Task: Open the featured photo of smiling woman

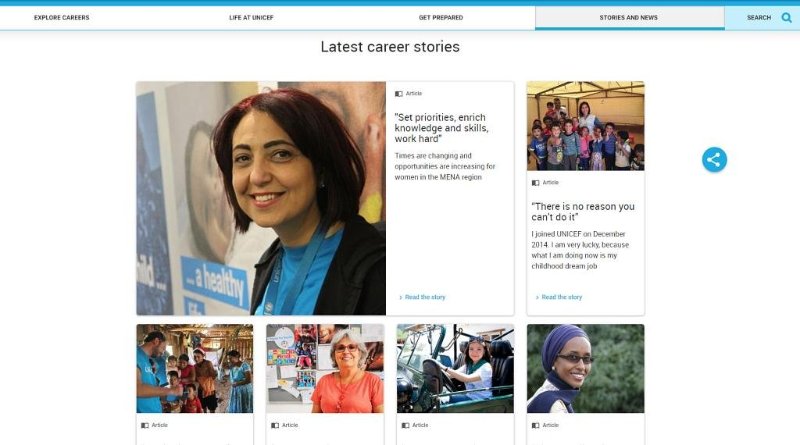Action: (261, 199)
